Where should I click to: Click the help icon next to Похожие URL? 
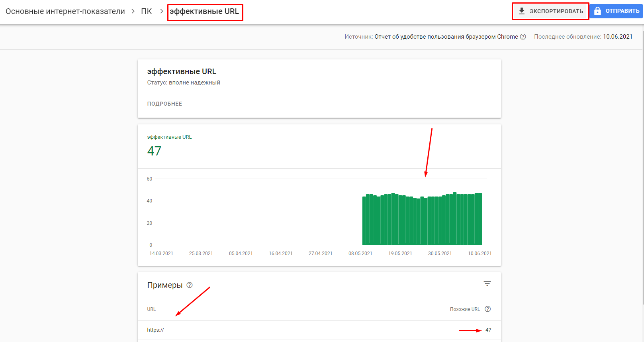point(487,309)
